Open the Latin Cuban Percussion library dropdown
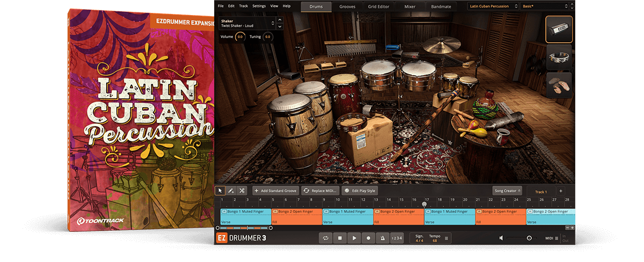This screenshot has height=262, width=644. point(493,6)
